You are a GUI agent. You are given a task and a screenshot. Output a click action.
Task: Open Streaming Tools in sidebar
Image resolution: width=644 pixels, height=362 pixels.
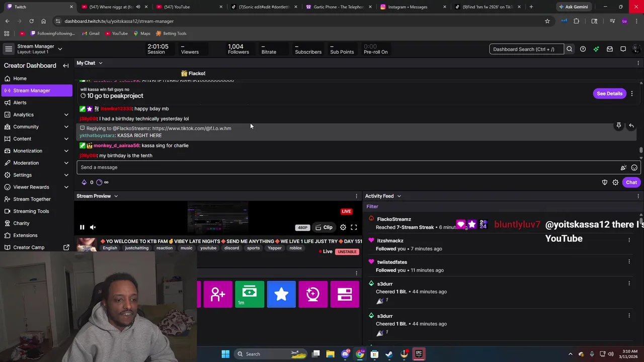click(x=36, y=211)
